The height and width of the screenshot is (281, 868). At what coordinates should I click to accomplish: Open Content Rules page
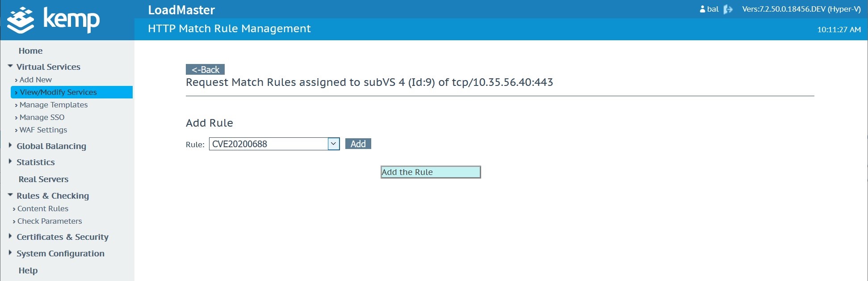pyautogui.click(x=42, y=209)
